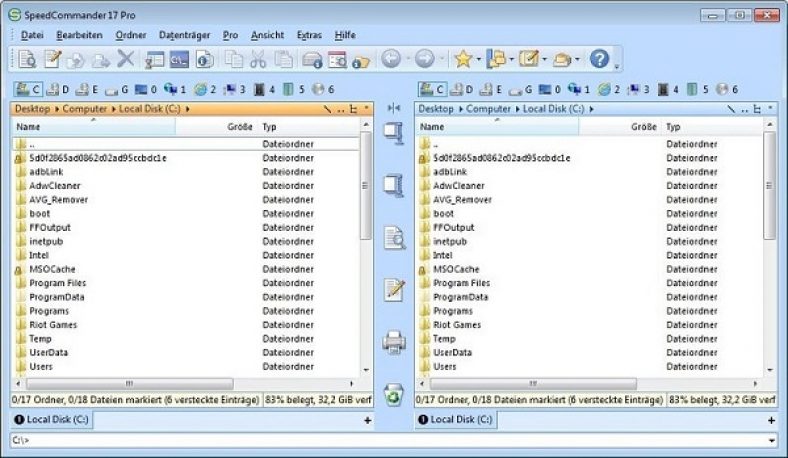Image resolution: width=788 pixels, height=458 pixels.
Task: Click Computer in the right breadcrumb
Action: [488, 109]
